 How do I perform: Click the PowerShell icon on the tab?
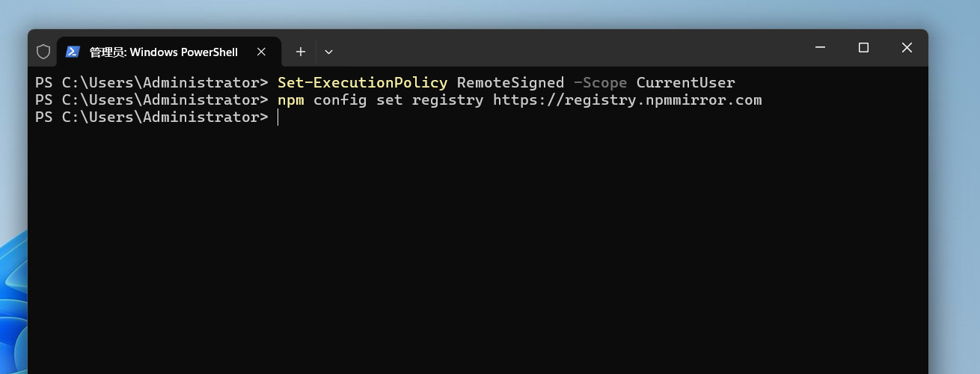[x=73, y=52]
